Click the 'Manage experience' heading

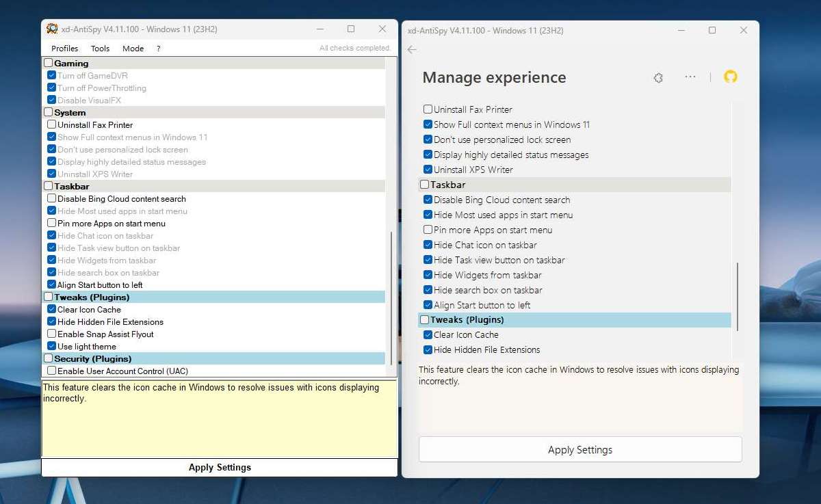click(x=494, y=77)
